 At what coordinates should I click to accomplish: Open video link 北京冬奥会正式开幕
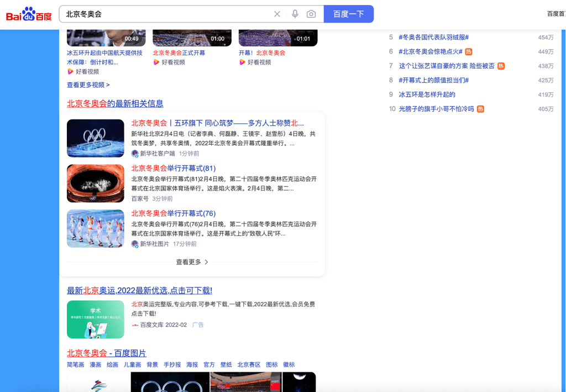[179, 52]
